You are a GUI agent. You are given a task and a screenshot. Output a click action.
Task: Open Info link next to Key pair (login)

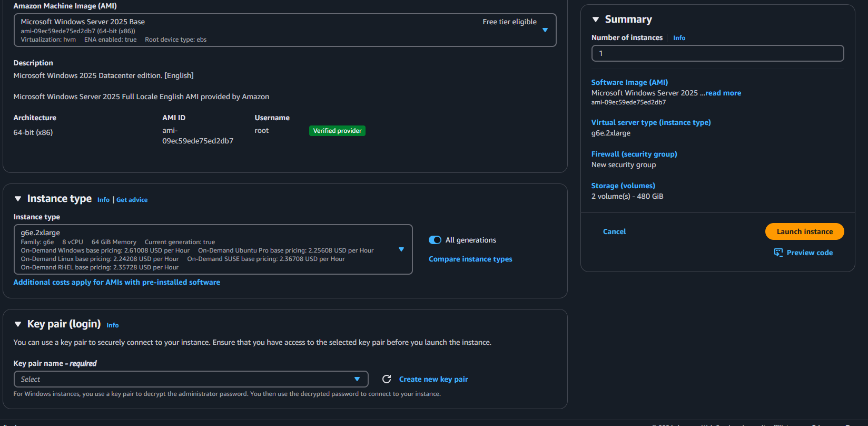113,325
